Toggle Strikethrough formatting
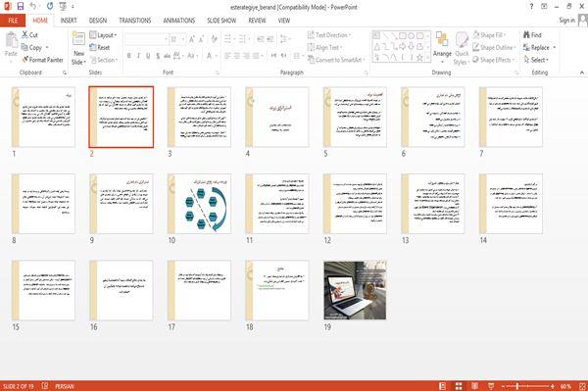This screenshot has height=391, width=588. 168,56
